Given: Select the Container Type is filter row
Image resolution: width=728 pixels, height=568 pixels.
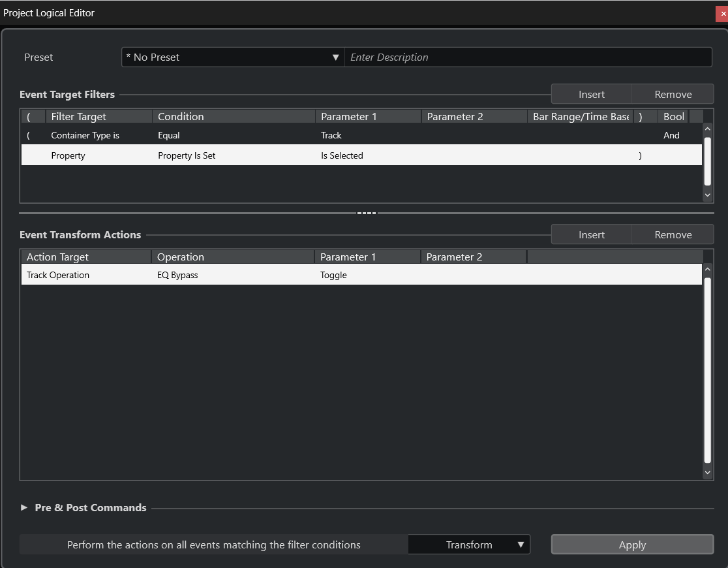Looking at the screenshot, I should point(85,136).
